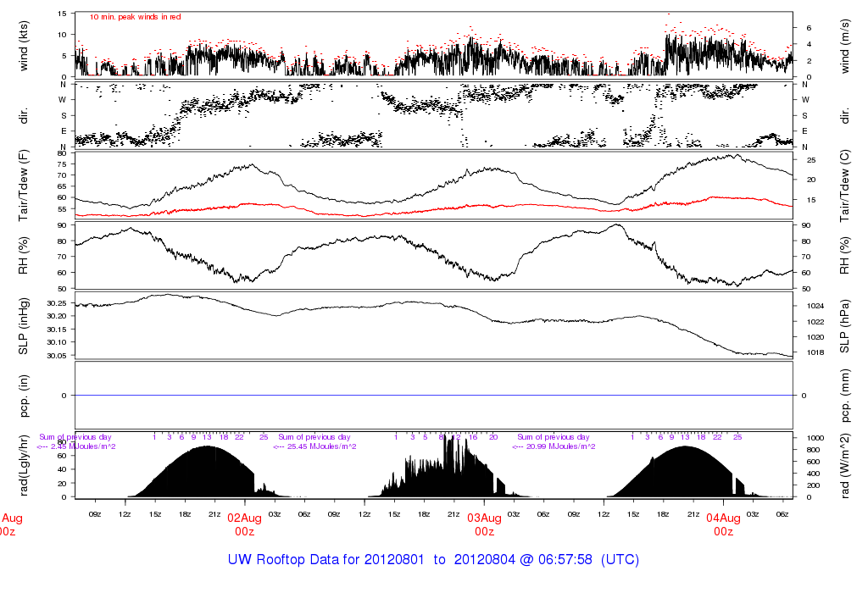Click the '75' Fahrenheit tick on temperature axis
The height and width of the screenshot is (593, 868).
(63, 164)
